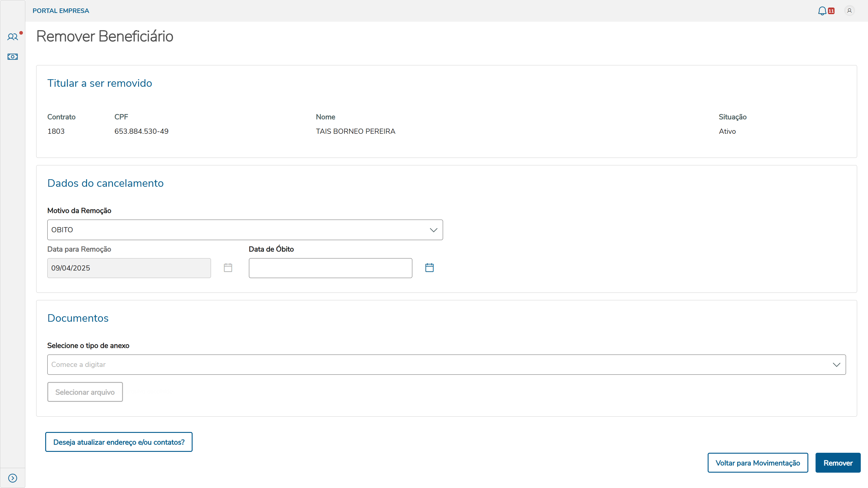Screen dimensions: 868x488
Task: Open calendar picker for Data de Óbito
Action: click(x=429, y=268)
